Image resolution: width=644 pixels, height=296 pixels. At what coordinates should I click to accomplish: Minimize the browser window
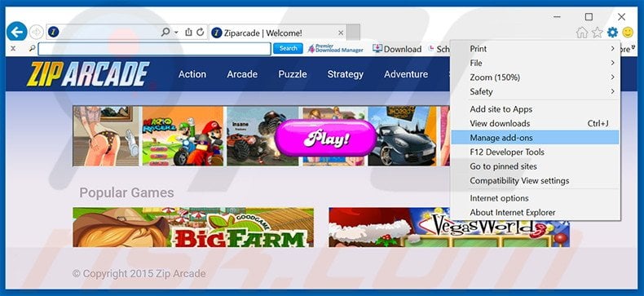pyautogui.click(x=557, y=17)
